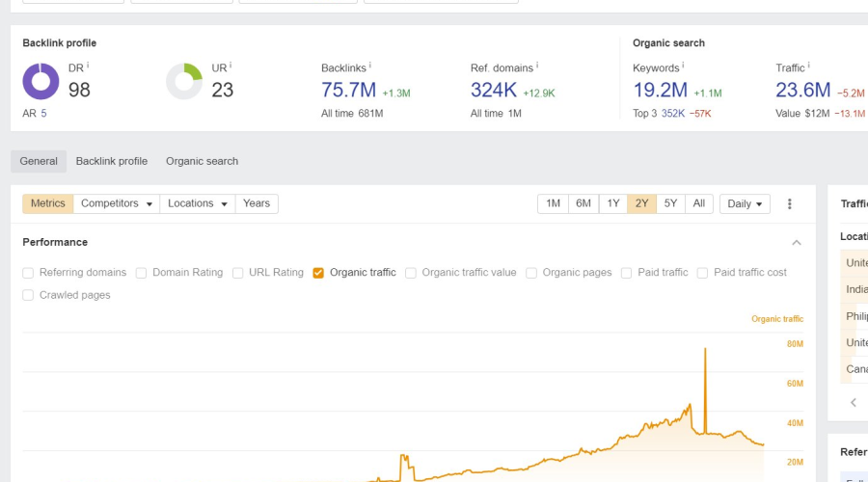Open the Competitors dropdown

tap(116, 203)
